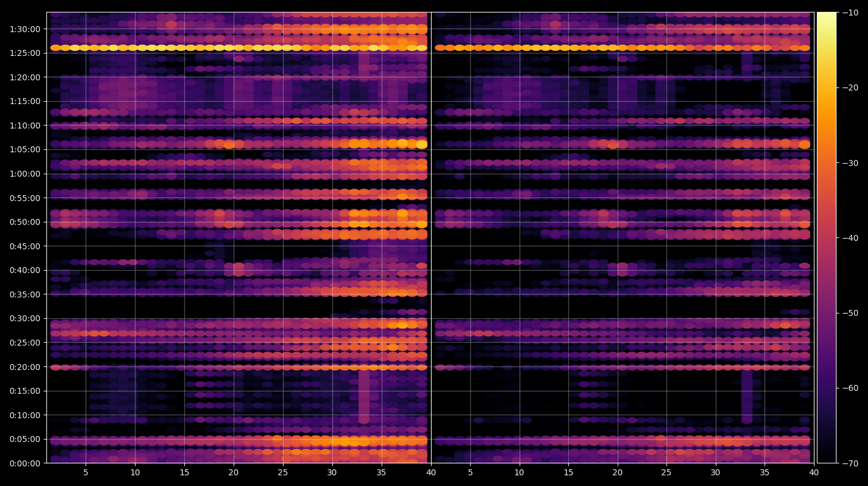868x486 pixels.
Task: Click the 0:00:00 time axis label
Action: [25, 463]
